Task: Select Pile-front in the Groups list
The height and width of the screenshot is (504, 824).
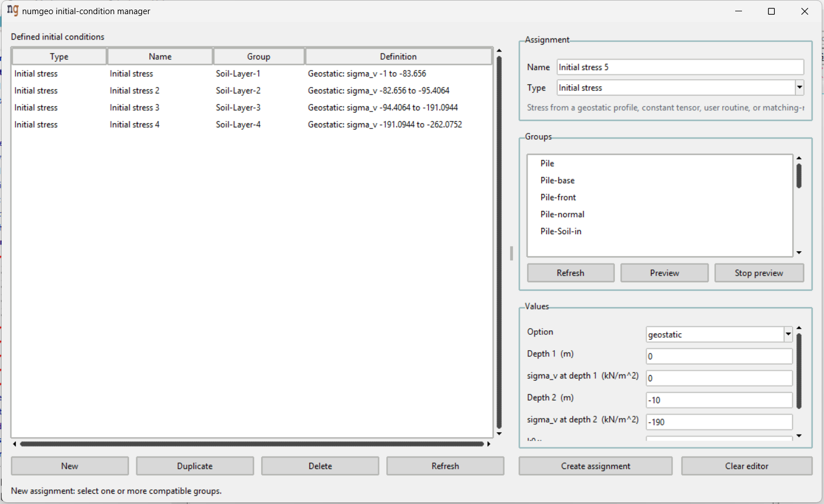Action: (x=660, y=197)
